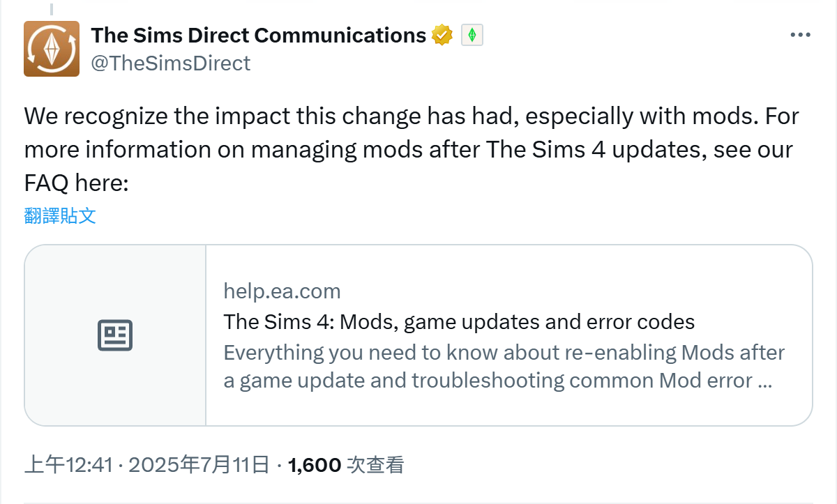Open the Mods, game updates and error codes title

point(459,322)
